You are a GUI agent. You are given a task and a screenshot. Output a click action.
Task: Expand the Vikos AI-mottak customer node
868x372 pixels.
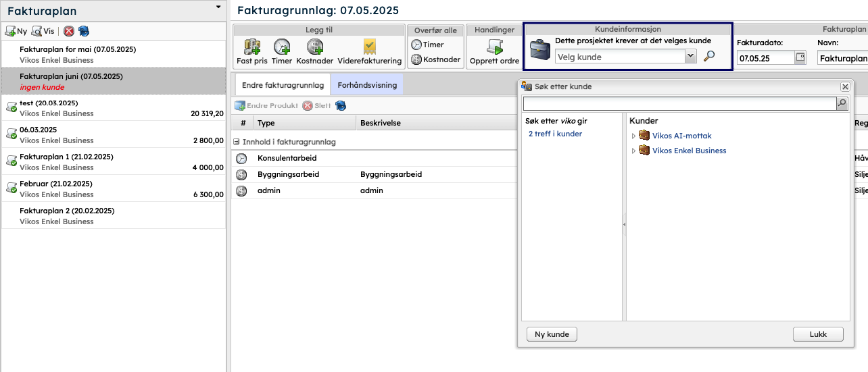coord(633,136)
